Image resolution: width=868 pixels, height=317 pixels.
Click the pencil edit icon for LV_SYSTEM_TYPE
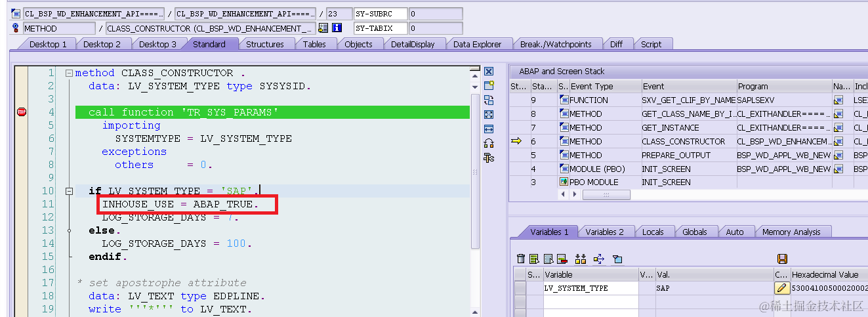click(781, 288)
